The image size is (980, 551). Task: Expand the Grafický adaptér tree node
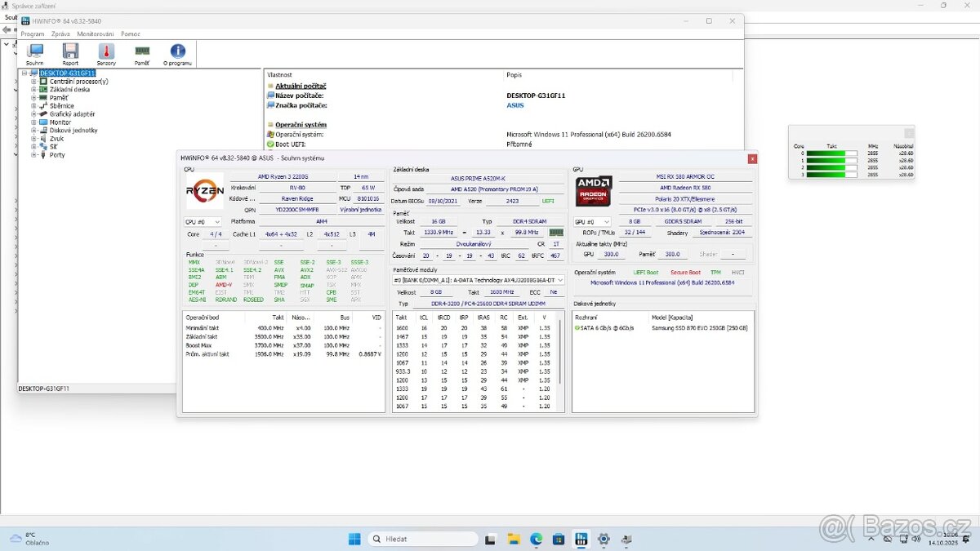33,113
